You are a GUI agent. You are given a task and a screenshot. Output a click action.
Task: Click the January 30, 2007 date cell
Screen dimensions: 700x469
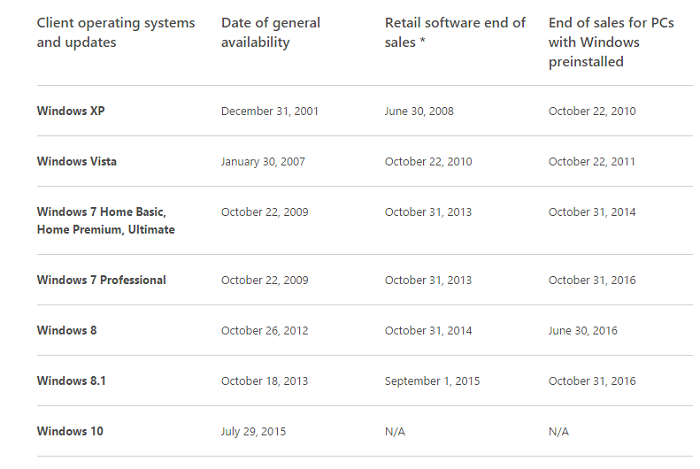263,162
